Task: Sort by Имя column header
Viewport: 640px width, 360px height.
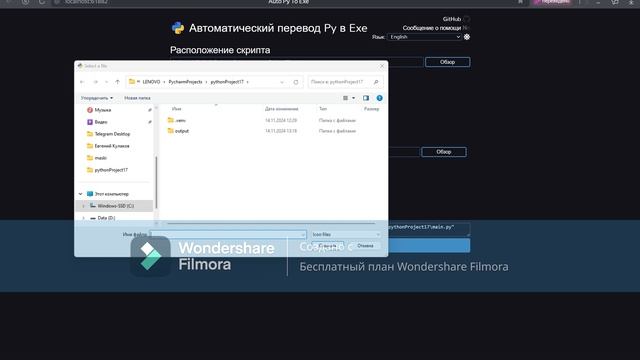Action: 176,109
